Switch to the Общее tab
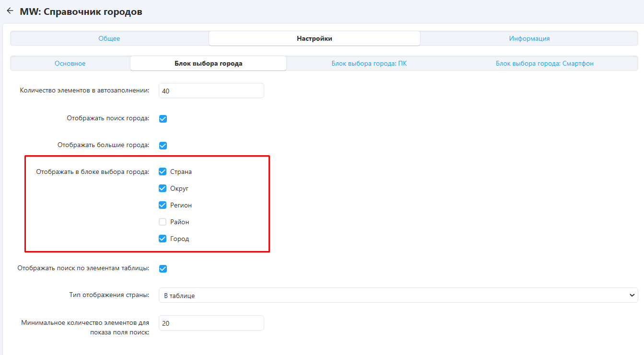The width and height of the screenshot is (644, 355). tap(109, 38)
